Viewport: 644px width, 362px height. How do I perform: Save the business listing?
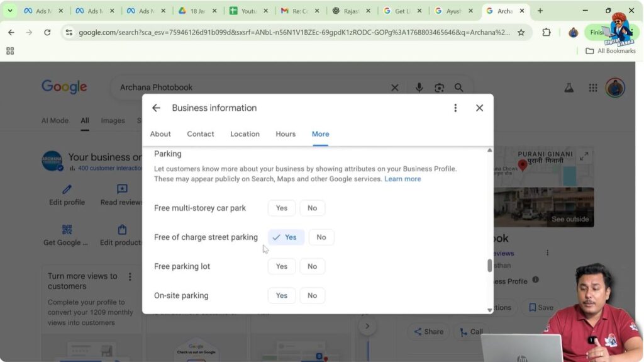tap(541, 307)
